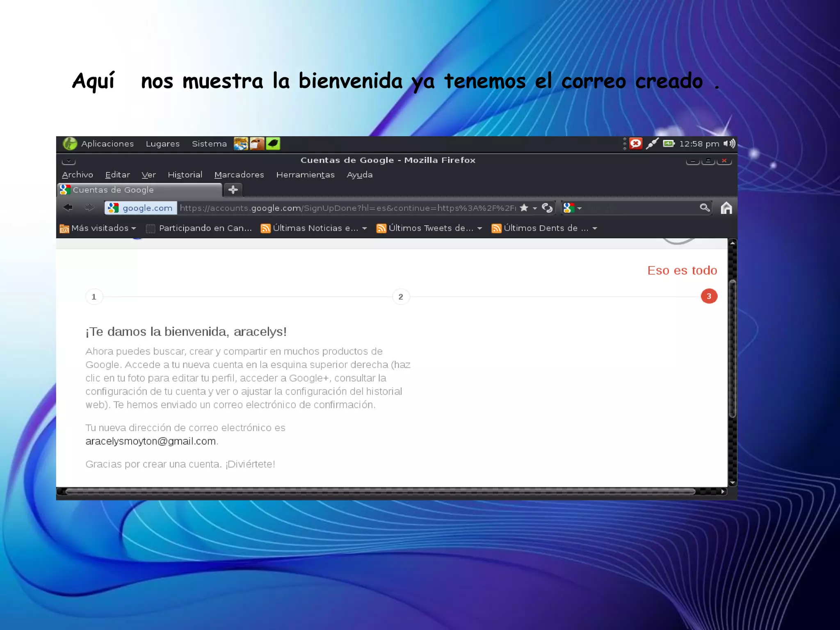Expand Últimas Noticias e... feed bookmark
The width and height of the screenshot is (840, 630).
point(314,228)
